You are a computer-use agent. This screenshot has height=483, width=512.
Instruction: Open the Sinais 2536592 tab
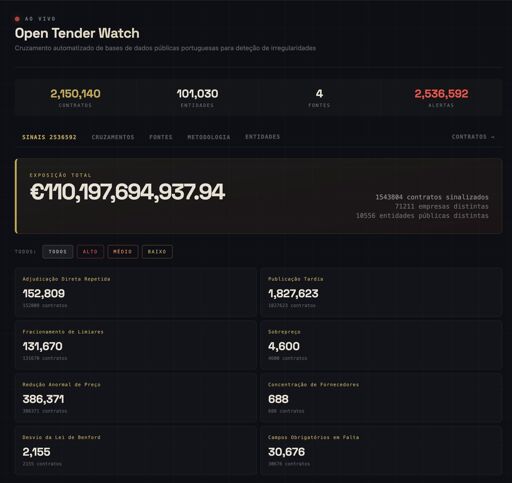[49, 137]
